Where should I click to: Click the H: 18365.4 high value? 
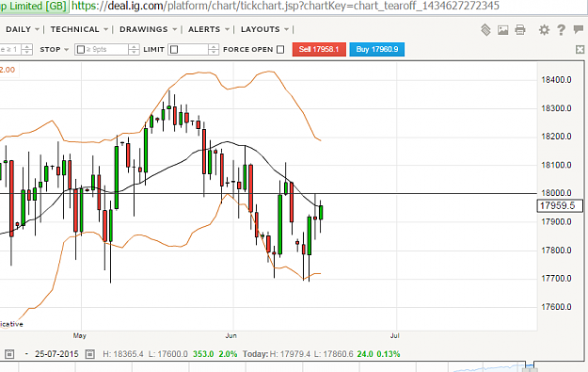point(123,354)
